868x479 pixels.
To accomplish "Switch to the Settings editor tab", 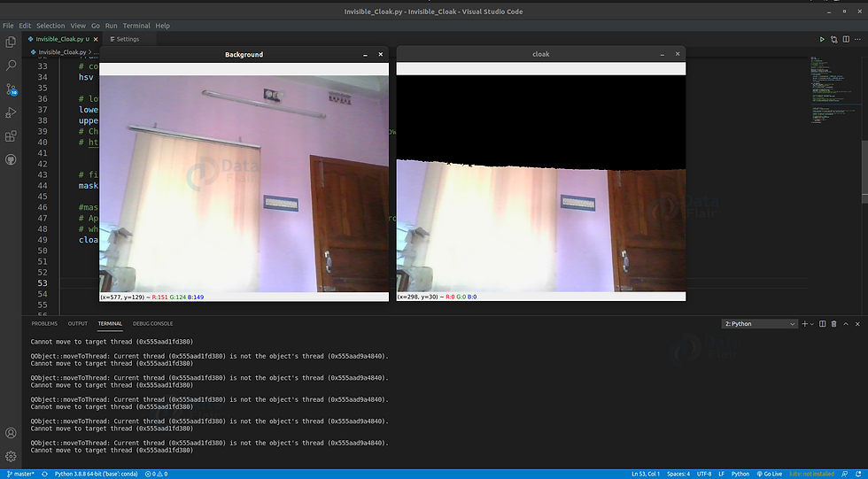I will 128,39.
